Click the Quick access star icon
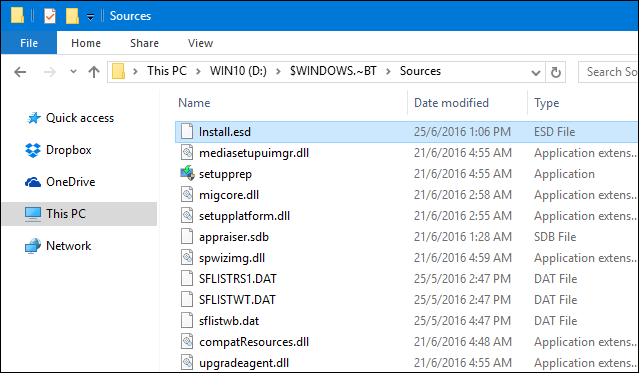 [x=33, y=118]
